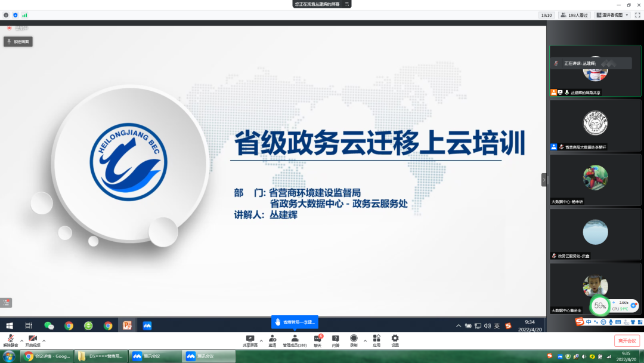The width and height of the screenshot is (644, 363).
Task: Leave the meeting via 离开会议
Action: [x=627, y=341]
